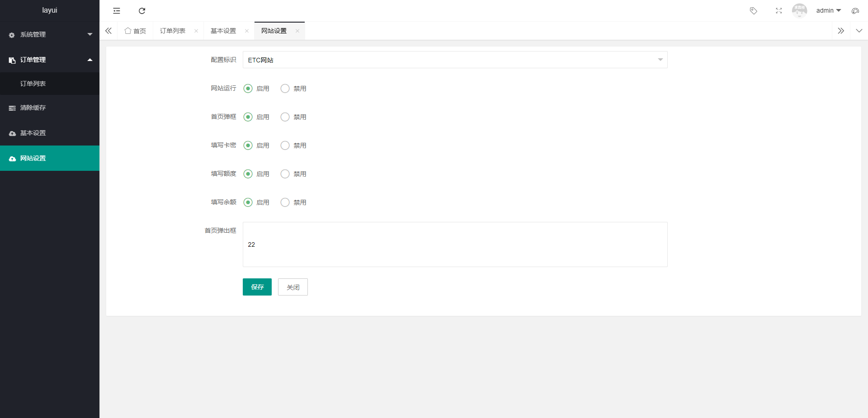Click the admin avatar image
868x418 pixels.
click(799, 11)
